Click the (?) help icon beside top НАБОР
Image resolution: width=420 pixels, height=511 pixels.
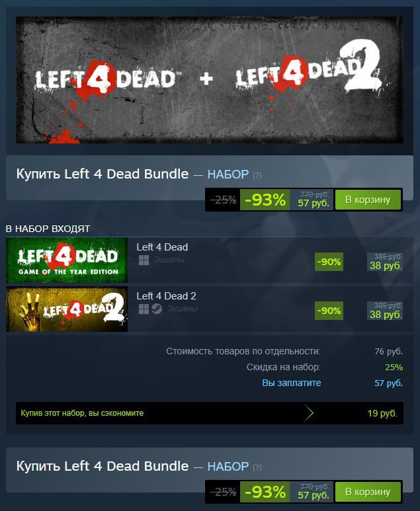257,175
